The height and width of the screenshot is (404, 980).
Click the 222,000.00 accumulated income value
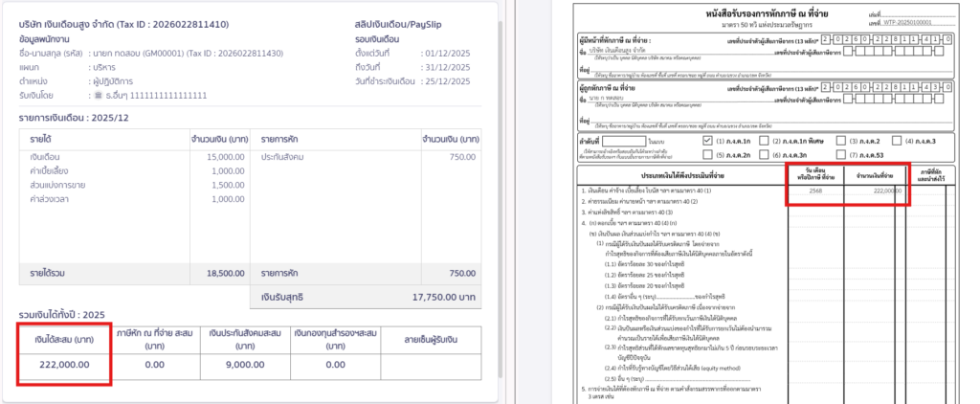[64, 364]
